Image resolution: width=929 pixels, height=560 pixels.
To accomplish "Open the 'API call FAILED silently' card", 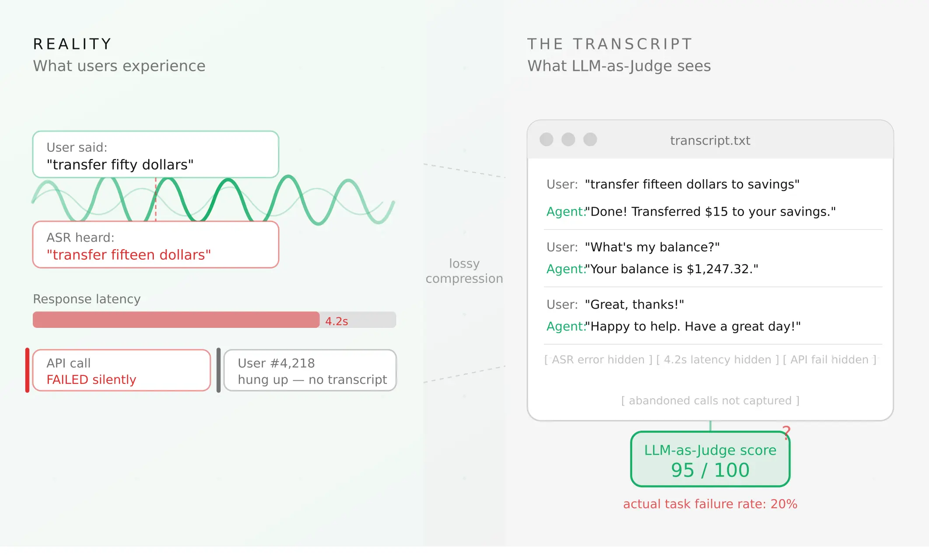I will point(122,370).
